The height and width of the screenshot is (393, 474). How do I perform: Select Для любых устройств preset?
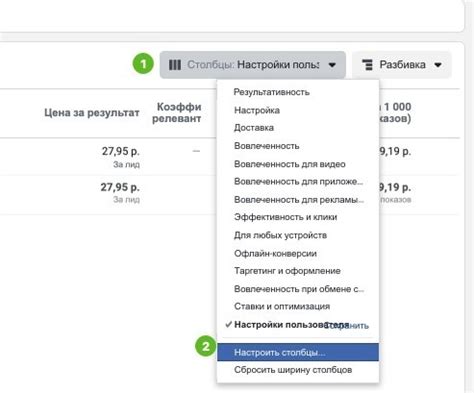[298, 235]
